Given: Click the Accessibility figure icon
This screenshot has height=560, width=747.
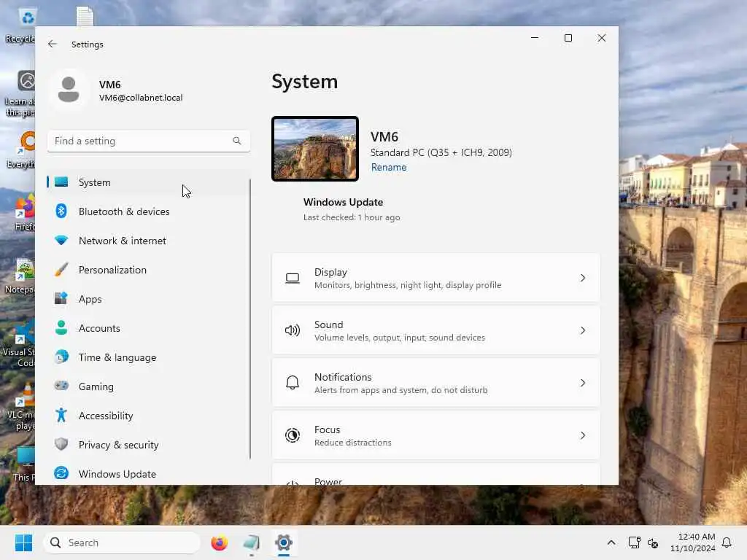Looking at the screenshot, I should pos(61,415).
